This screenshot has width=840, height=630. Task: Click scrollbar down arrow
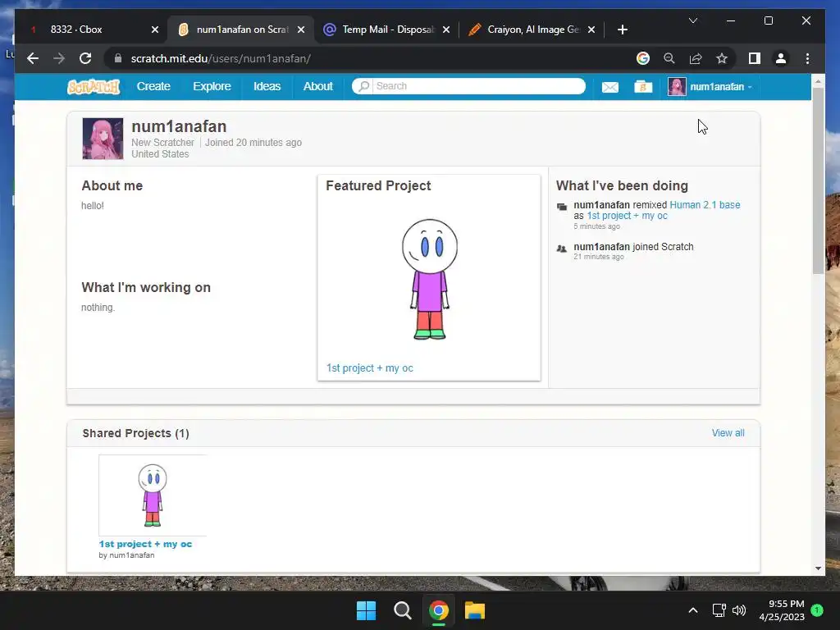click(x=818, y=568)
